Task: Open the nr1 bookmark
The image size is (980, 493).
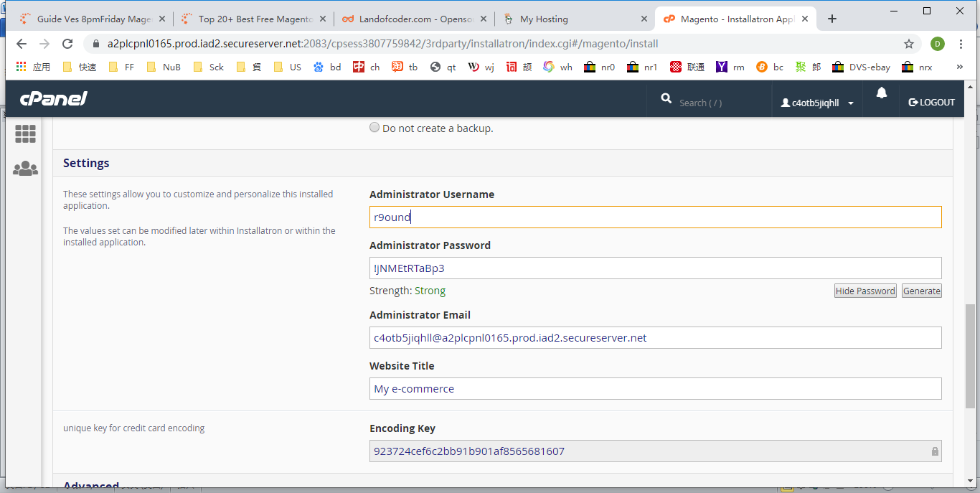Action: (642, 67)
